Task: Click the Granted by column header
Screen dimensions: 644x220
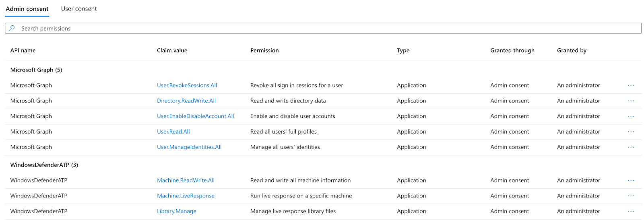Action: [x=572, y=50]
